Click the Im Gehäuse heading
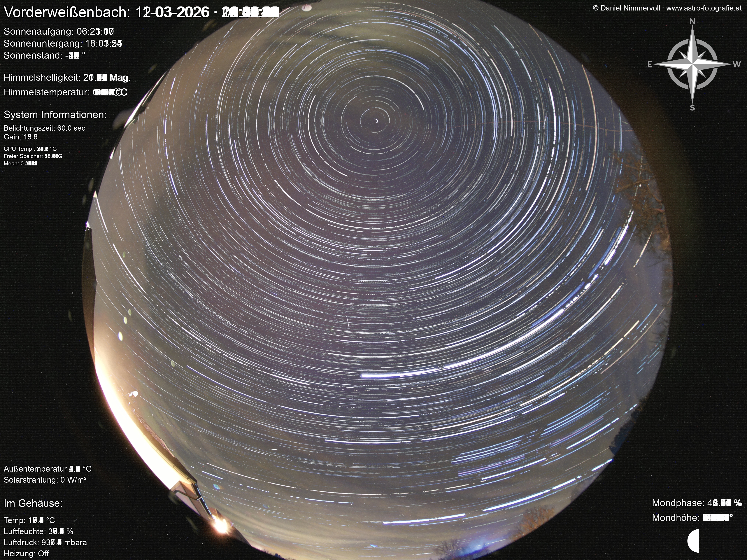Image resolution: width=747 pixels, height=560 pixels. (x=33, y=503)
